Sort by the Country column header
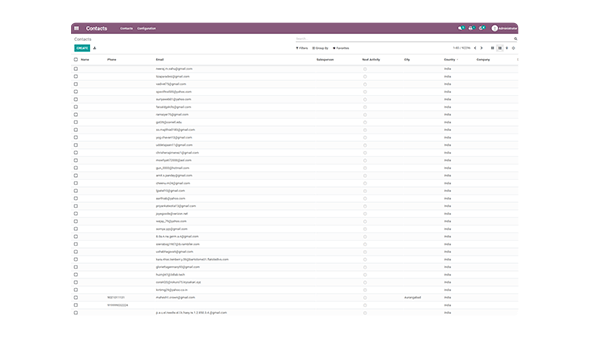 450,59
